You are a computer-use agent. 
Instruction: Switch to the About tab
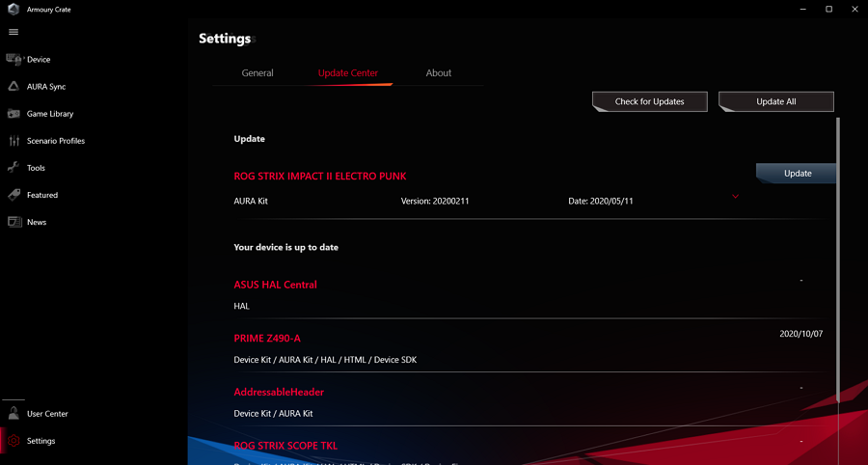click(x=439, y=73)
